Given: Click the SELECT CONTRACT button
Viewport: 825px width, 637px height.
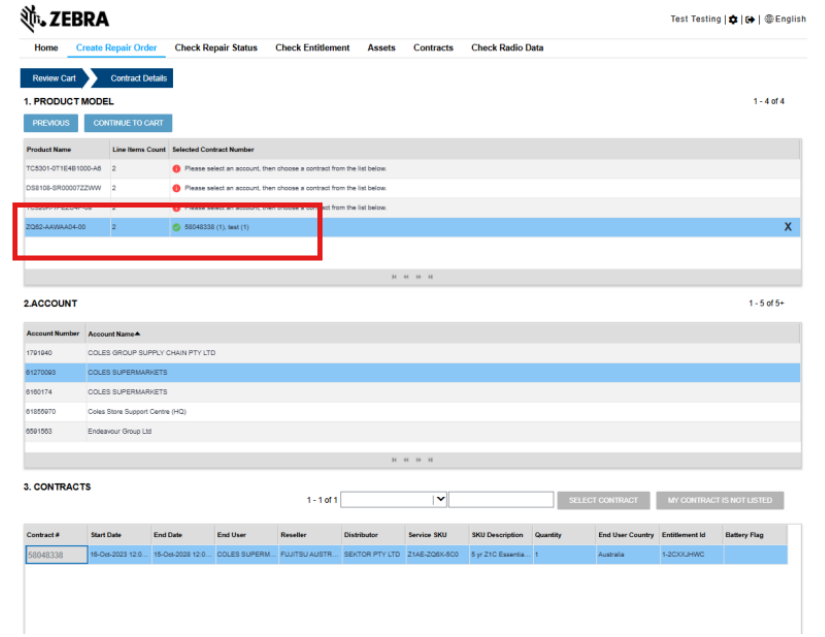Looking at the screenshot, I should pos(603,500).
